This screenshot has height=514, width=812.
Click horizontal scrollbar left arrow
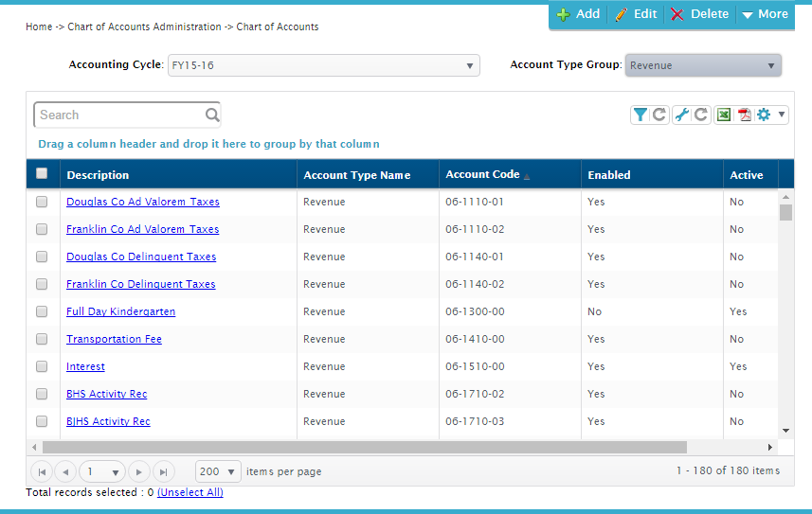[34, 447]
